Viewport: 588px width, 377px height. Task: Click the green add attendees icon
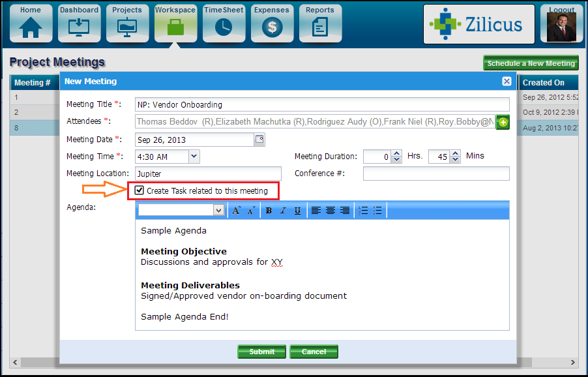(503, 122)
